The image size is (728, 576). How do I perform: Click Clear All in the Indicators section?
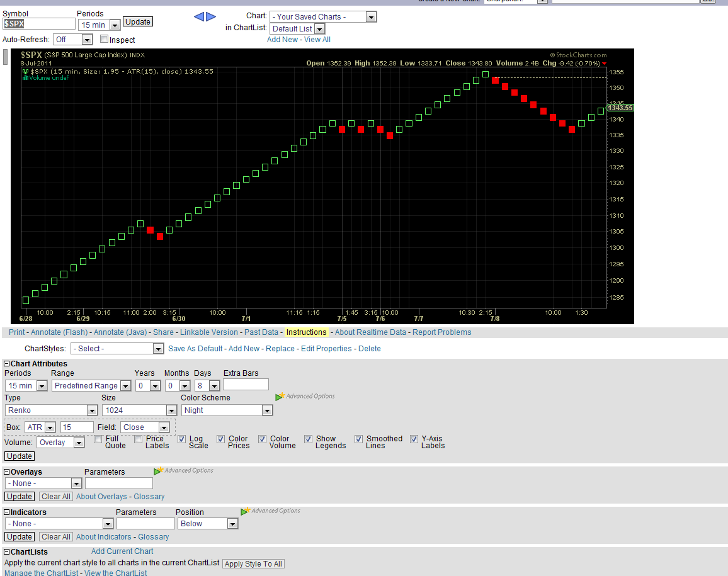point(56,537)
